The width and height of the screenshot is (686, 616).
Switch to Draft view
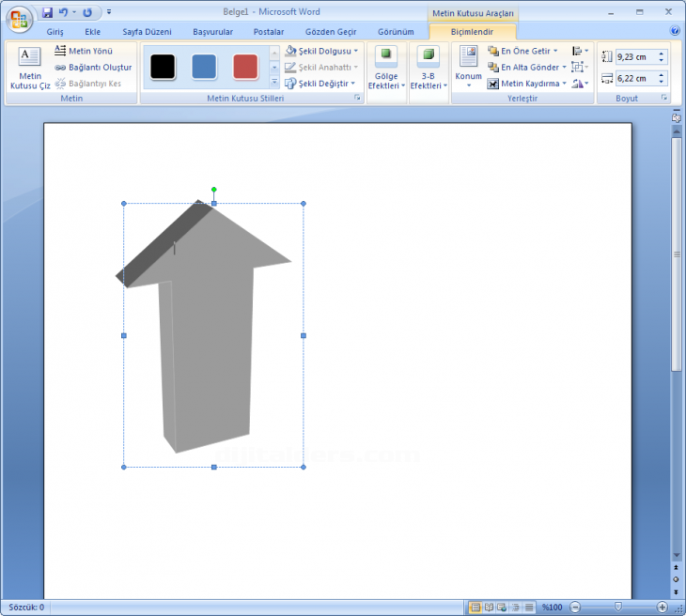click(529, 608)
